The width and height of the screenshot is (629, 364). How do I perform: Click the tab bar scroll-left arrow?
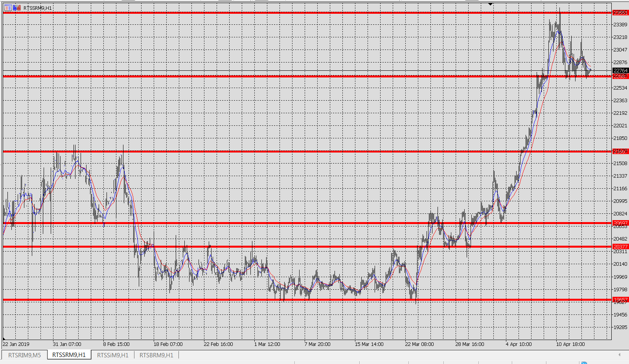619,355
